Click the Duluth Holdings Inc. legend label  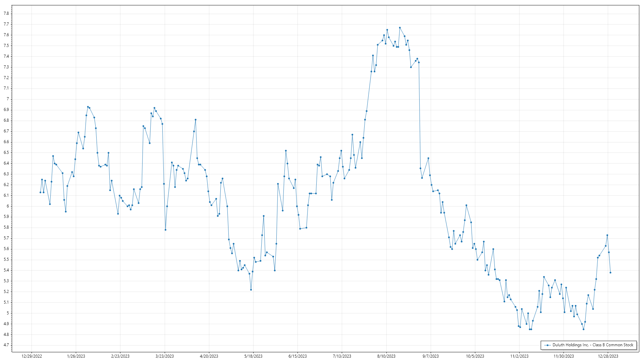pyautogui.click(x=593, y=345)
